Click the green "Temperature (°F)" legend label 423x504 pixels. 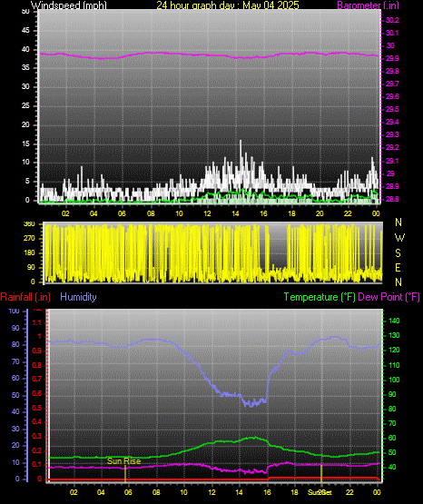coord(320,297)
